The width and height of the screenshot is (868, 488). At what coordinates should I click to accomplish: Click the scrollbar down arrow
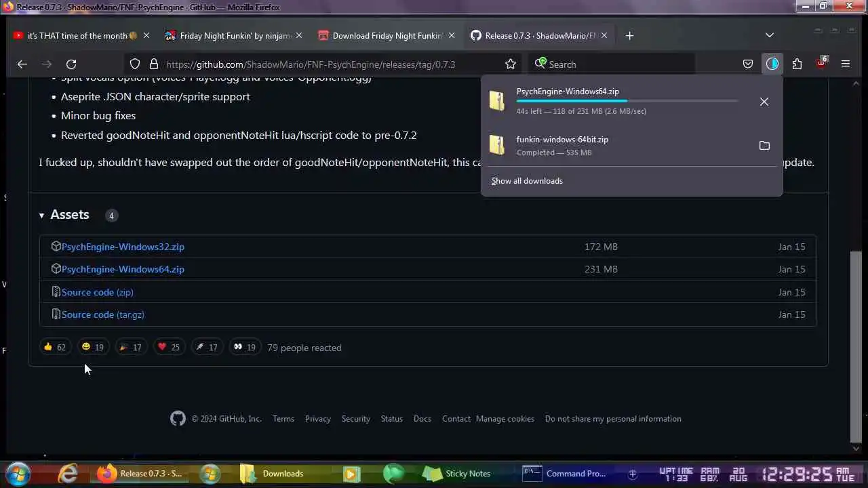856,448
